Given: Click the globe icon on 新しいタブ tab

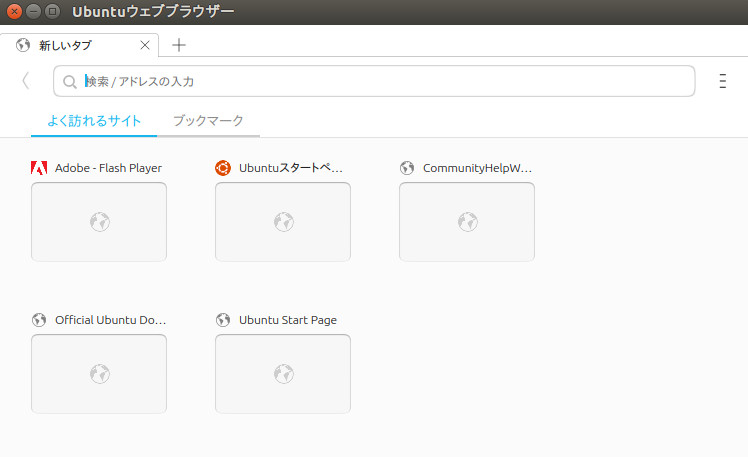Looking at the screenshot, I should point(23,45).
